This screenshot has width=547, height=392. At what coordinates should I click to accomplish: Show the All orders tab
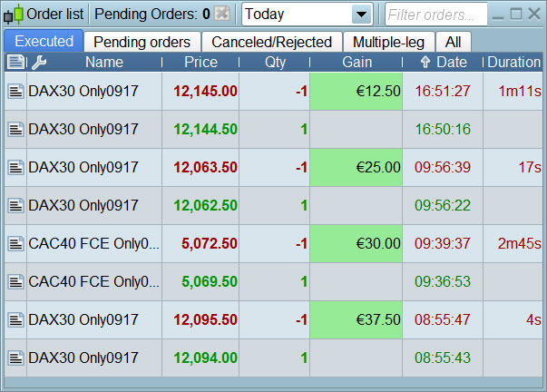pyautogui.click(x=454, y=42)
